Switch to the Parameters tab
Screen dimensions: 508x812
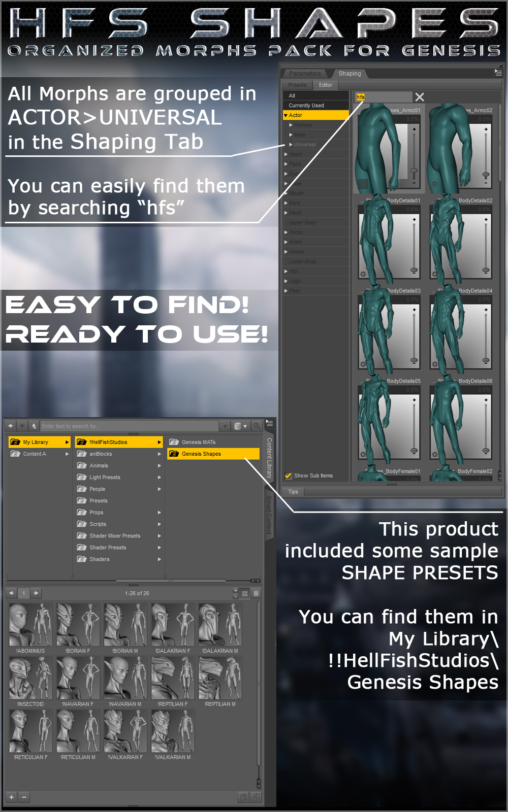[x=305, y=74]
